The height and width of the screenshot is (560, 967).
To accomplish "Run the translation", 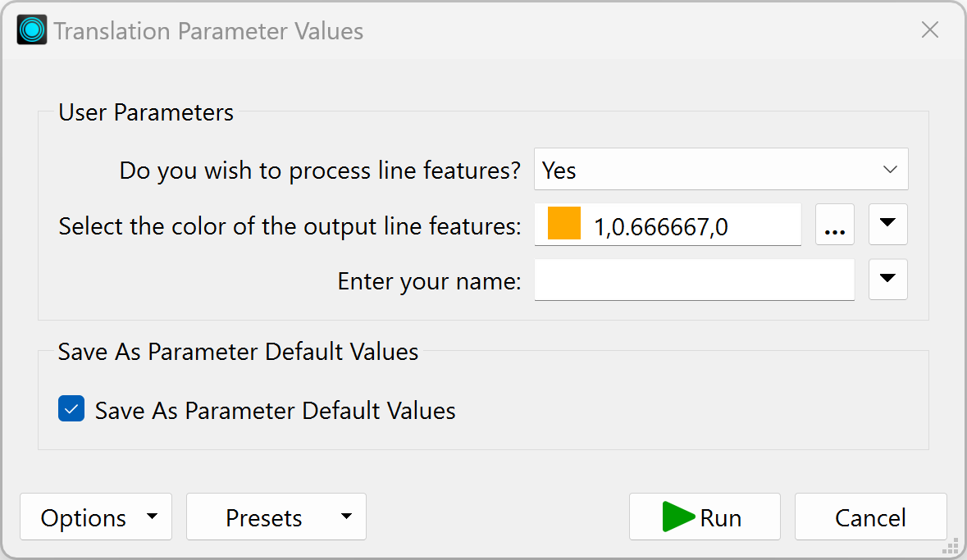I will 705,517.
